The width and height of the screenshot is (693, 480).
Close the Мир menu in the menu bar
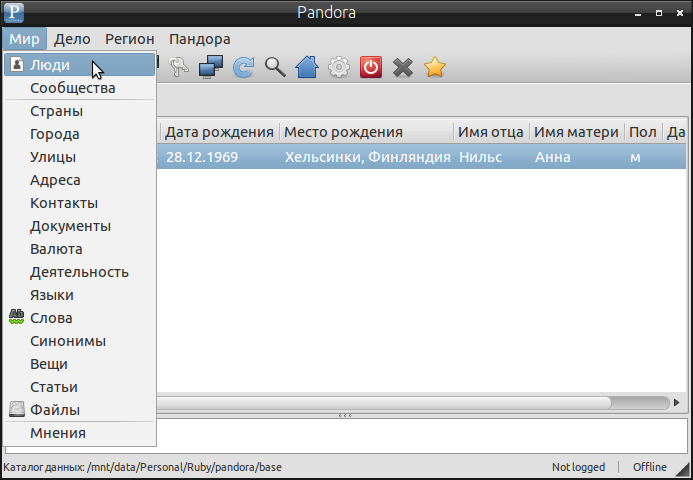pos(24,39)
